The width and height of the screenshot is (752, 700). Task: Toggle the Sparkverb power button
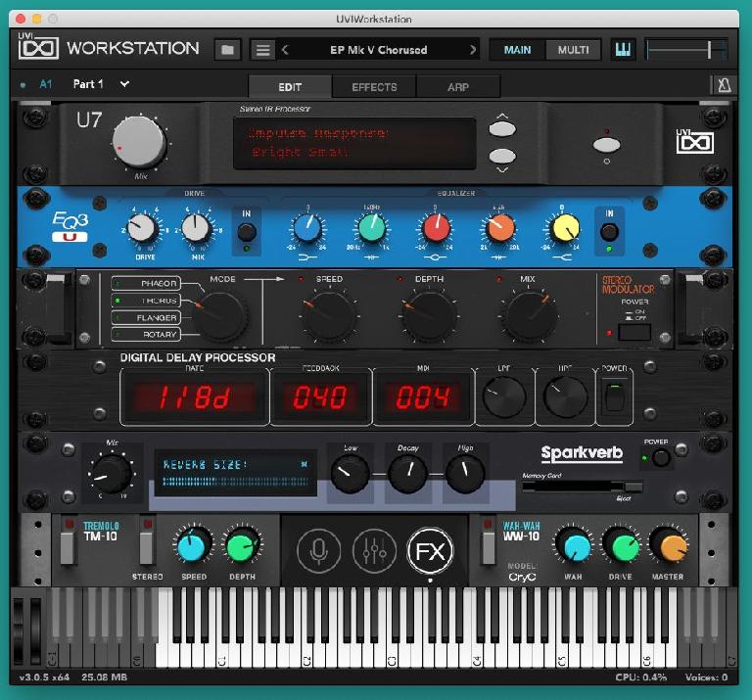coord(661,458)
